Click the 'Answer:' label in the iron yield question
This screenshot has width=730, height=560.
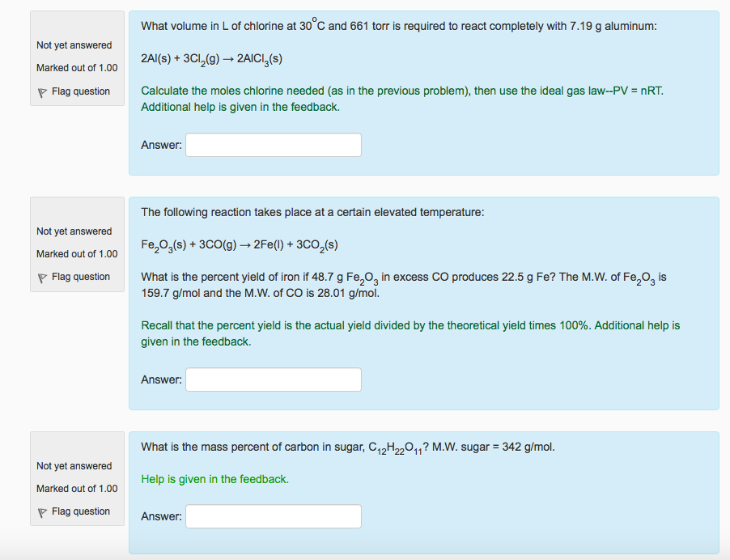[161, 380]
